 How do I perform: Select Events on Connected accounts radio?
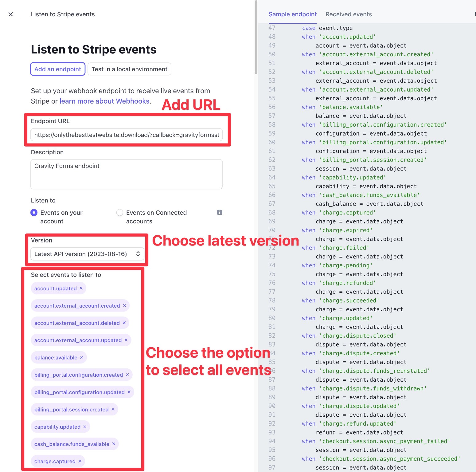(x=120, y=213)
